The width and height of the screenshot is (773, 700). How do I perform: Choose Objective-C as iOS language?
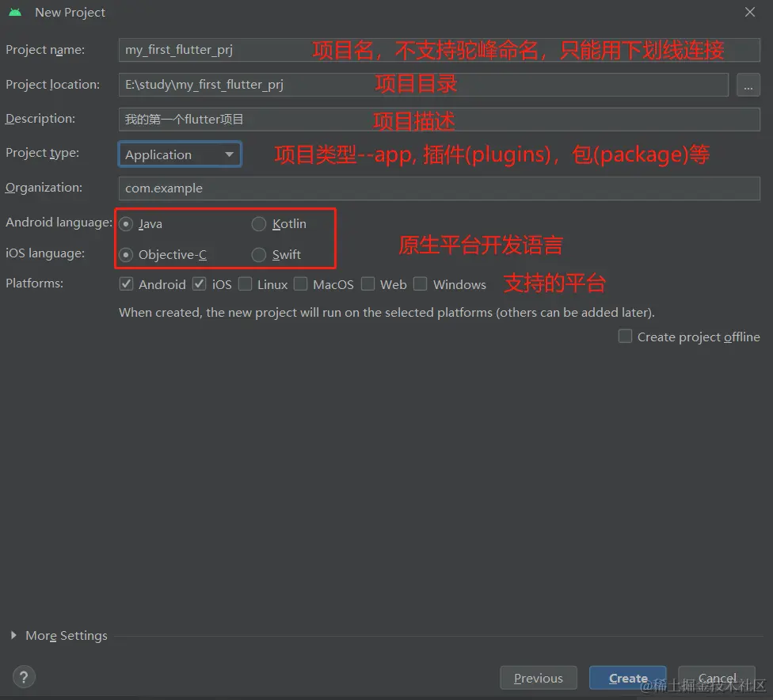coord(126,255)
